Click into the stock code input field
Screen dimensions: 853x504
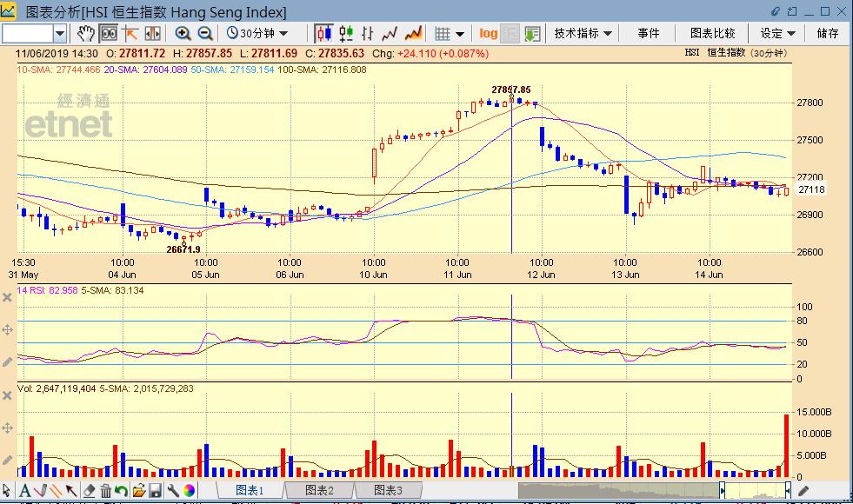(x=28, y=34)
